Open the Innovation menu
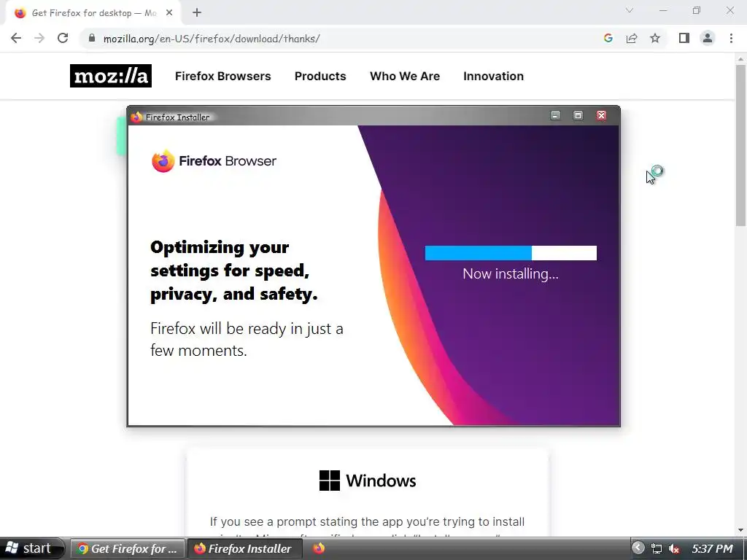Viewport: 747px width, 560px height. (x=494, y=76)
